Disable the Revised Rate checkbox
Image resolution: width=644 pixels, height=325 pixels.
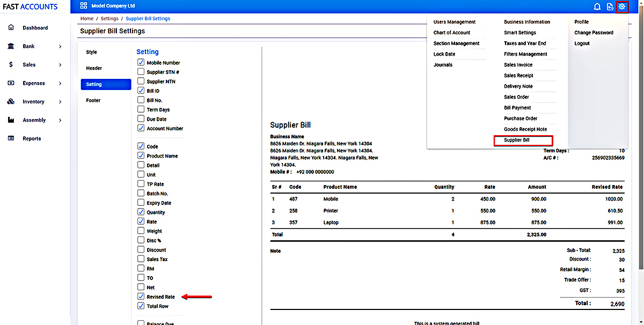click(141, 297)
